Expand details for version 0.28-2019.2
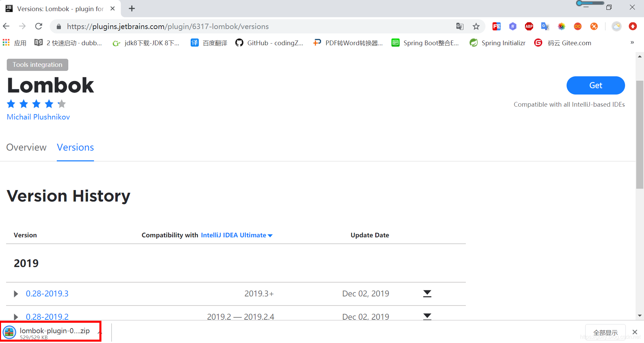 [x=16, y=317]
